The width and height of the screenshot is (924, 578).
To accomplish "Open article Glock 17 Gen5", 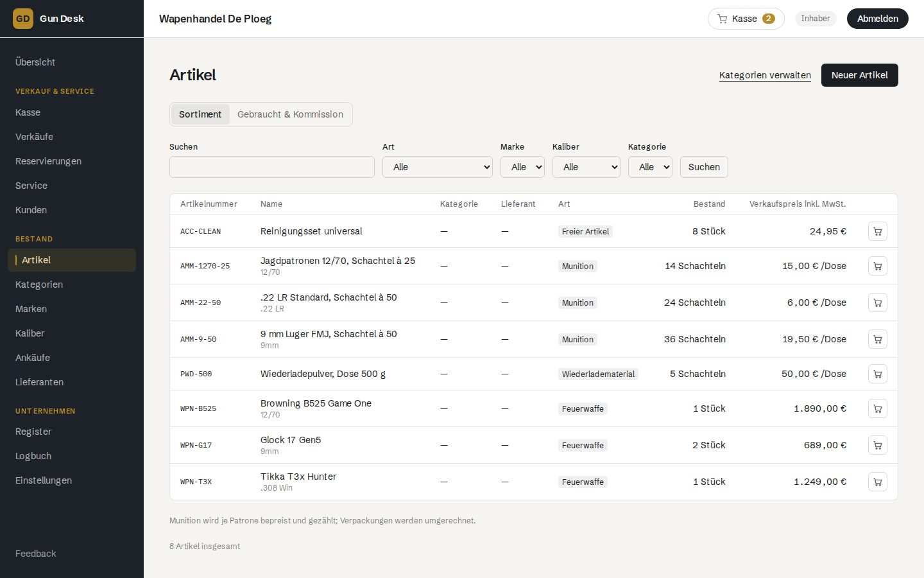I will click(x=291, y=440).
